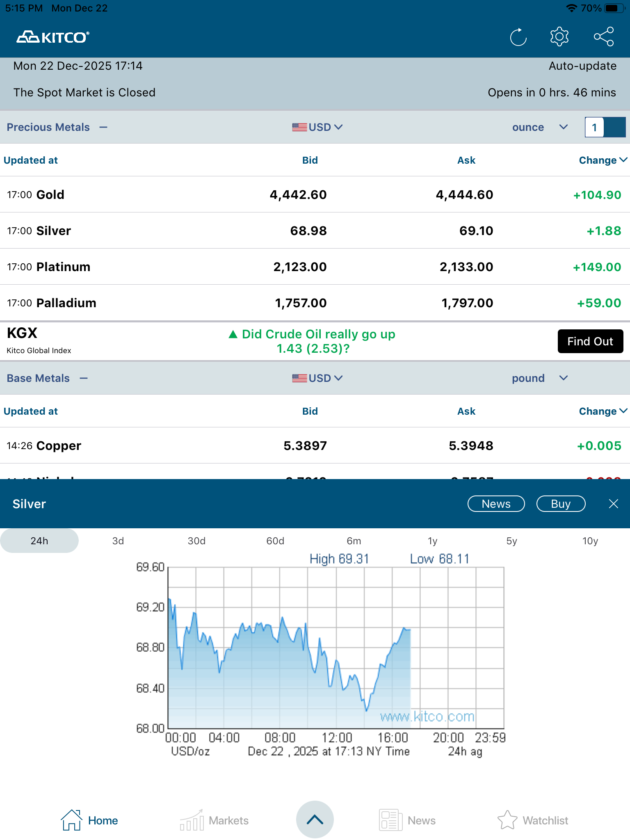Image resolution: width=630 pixels, height=840 pixels.
Task: Refresh the price data
Action: click(518, 37)
